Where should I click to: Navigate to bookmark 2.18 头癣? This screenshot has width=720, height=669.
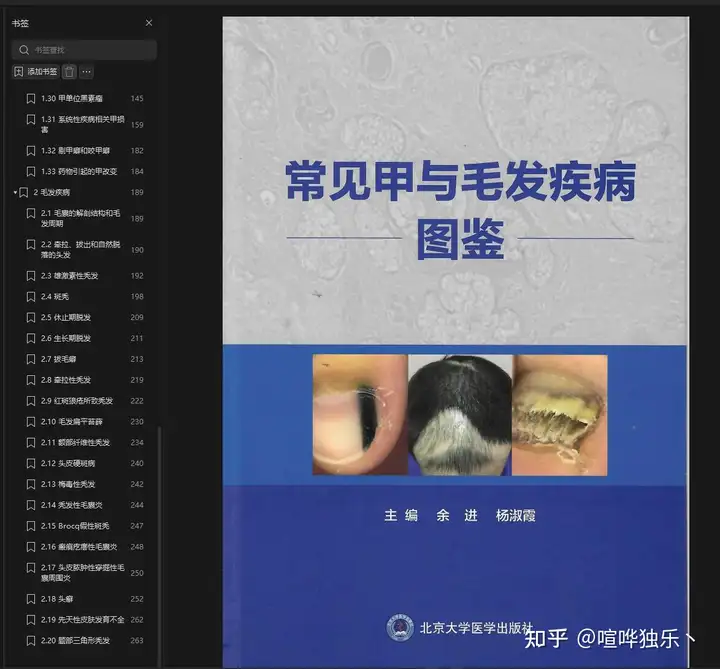click(x=57, y=599)
